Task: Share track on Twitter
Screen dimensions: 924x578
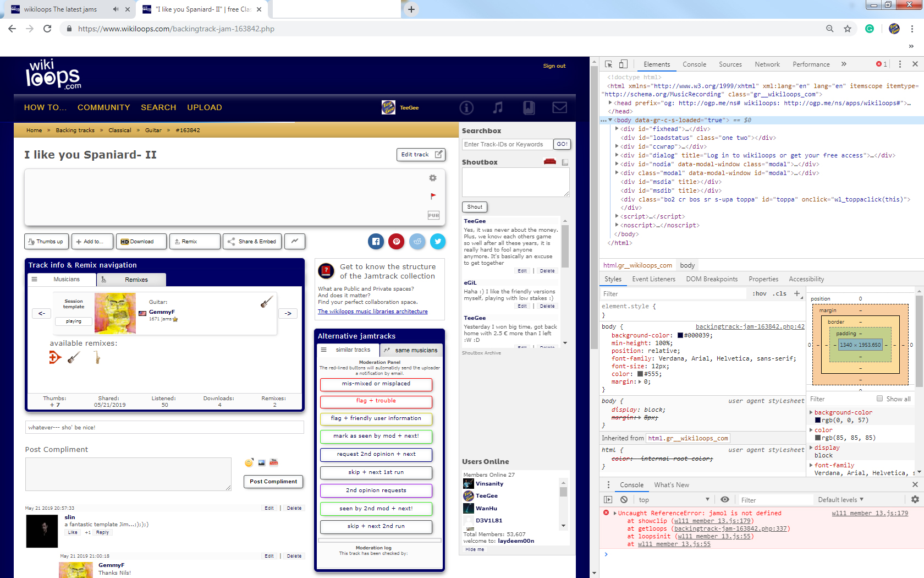Action: coord(438,241)
